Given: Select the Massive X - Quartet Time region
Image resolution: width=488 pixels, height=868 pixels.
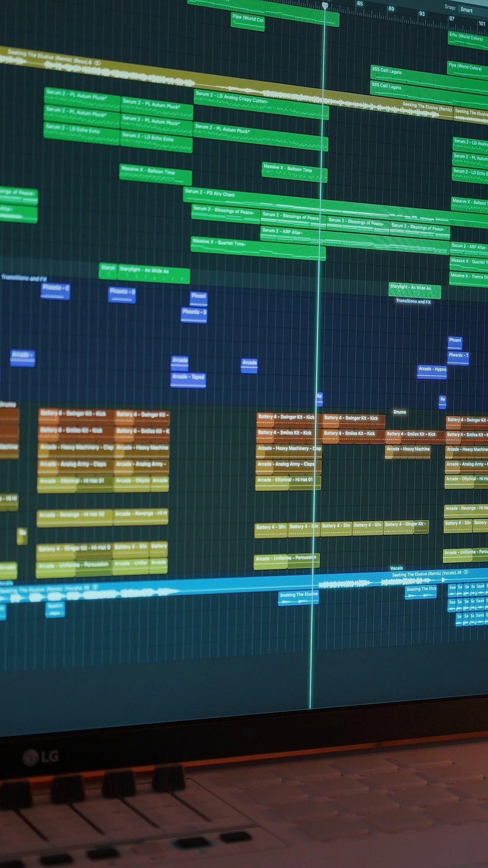Looking at the screenshot, I should click(258, 248).
